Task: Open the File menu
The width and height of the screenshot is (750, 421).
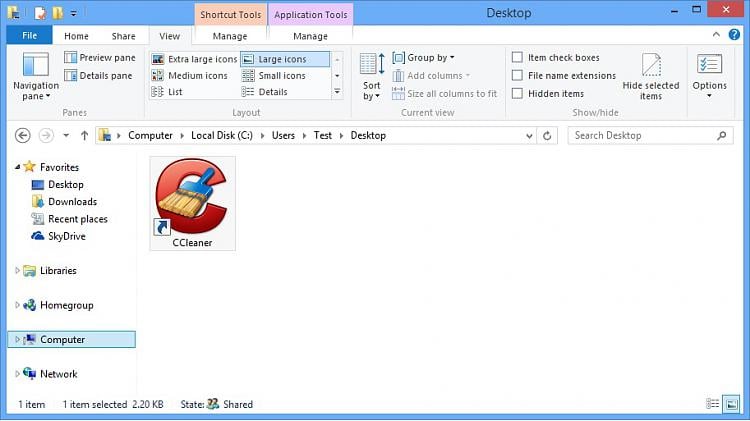Action: coord(30,35)
